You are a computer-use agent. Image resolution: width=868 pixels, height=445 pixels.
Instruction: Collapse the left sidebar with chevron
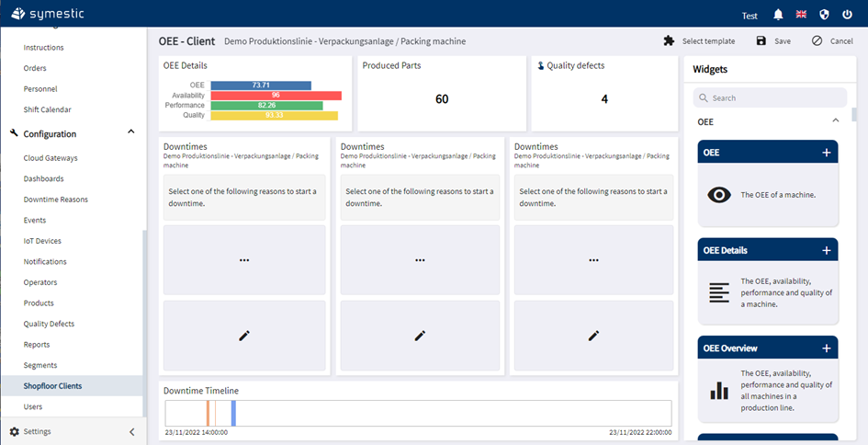(x=131, y=431)
